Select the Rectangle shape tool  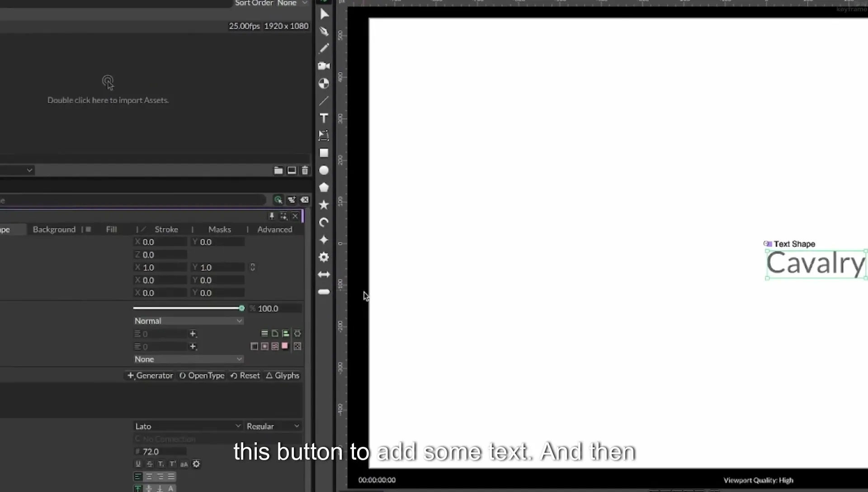click(x=324, y=153)
